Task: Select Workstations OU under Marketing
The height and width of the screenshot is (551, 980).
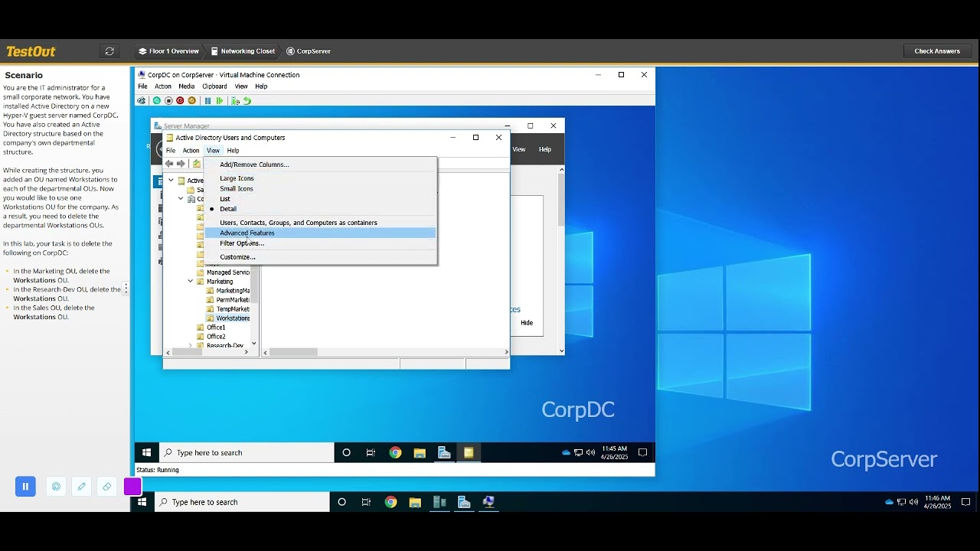Action: point(233,318)
